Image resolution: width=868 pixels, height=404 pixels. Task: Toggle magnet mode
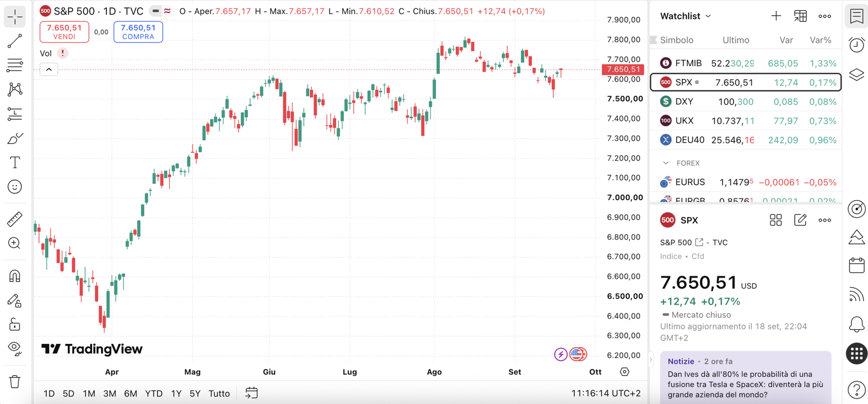[15, 276]
